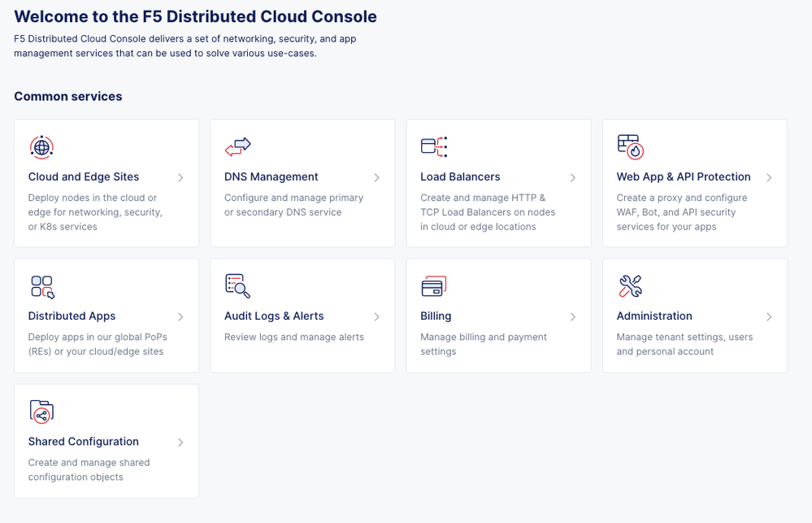Click the Cloud and Edge Sites globe icon
The height and width of the screenshot is (523, 812).
tap(41, 147)
